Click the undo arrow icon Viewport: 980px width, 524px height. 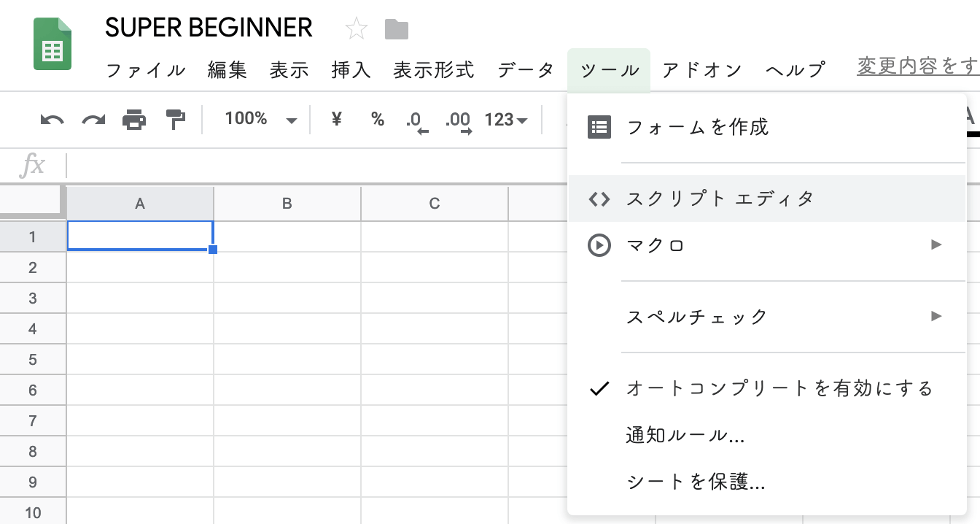pos(52,120)
